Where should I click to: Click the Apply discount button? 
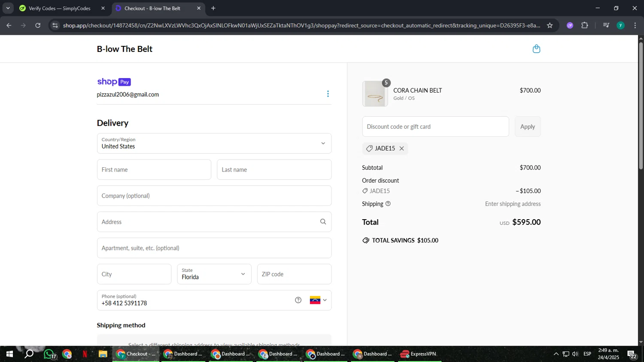click(x=528, y=127)
